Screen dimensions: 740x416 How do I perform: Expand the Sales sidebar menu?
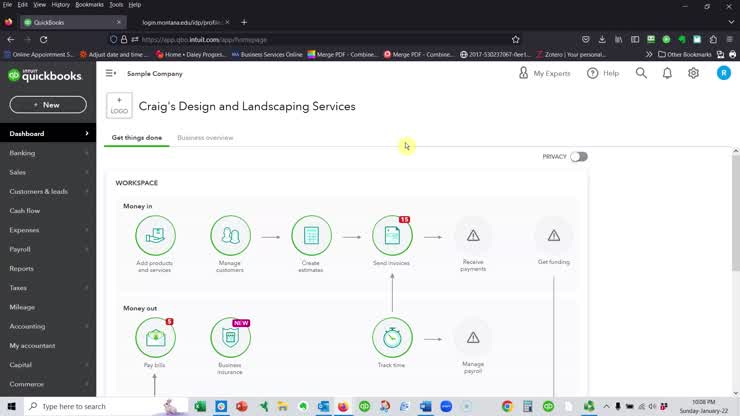48,172
